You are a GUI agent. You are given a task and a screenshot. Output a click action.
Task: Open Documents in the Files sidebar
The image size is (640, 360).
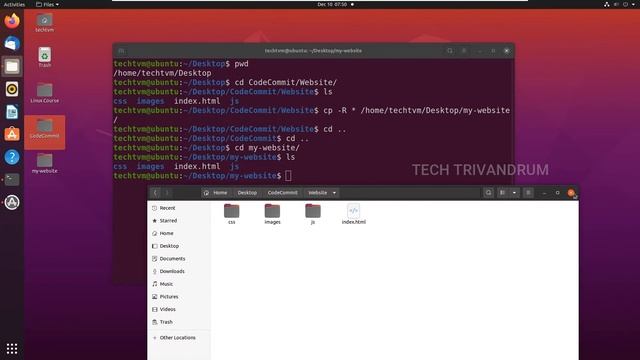tap(179, 258)
